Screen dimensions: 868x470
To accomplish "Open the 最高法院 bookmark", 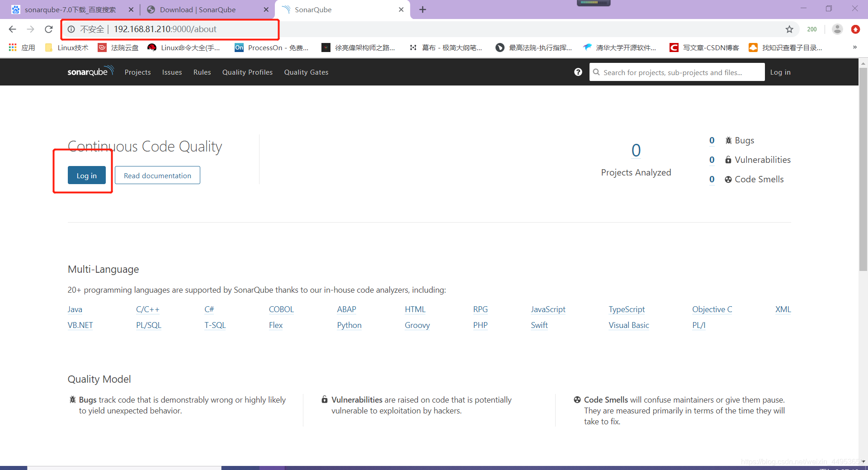I will 534,47.
